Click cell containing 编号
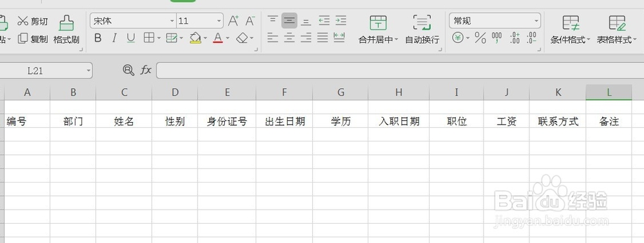 click(x=27, y=122)
